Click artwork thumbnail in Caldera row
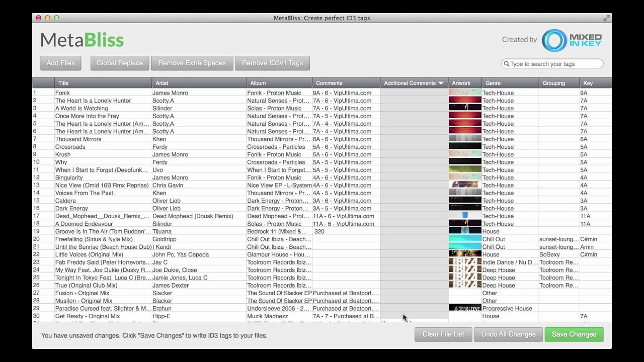 tap(465, 201)
